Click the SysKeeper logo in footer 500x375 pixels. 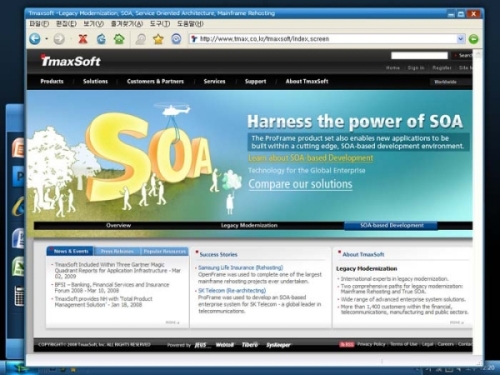click(x=278, y=345)
